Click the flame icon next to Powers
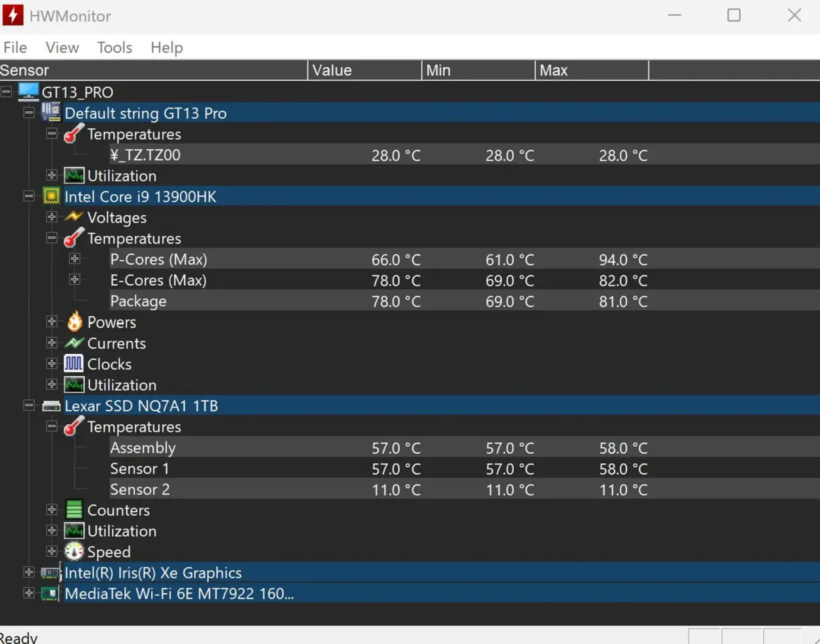This screenshot has height=644, width=820. [x=74, y=322]
